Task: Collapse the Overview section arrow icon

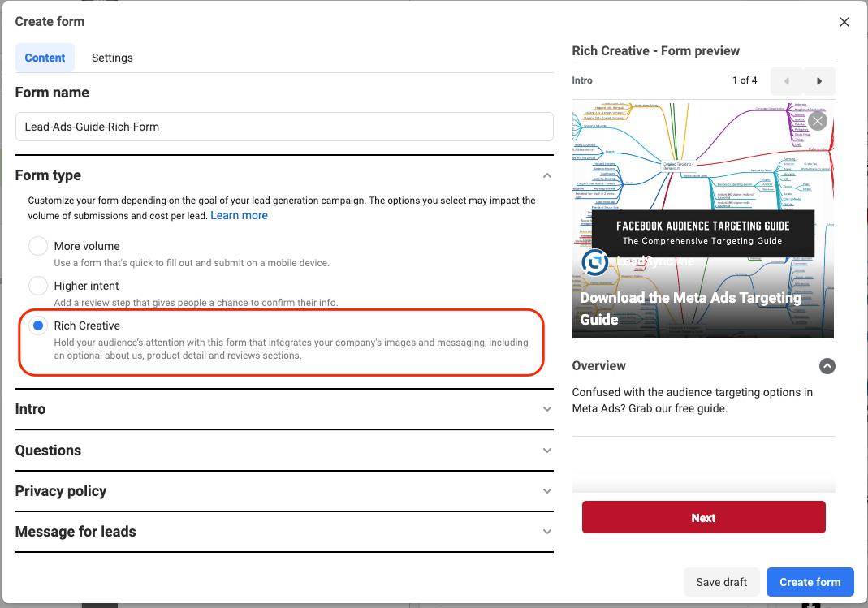Action: 827,366
